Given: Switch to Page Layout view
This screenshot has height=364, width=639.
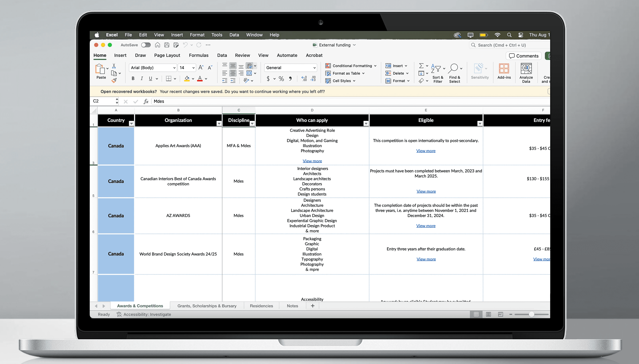Looking at the screenshot, I should [488, 314].
